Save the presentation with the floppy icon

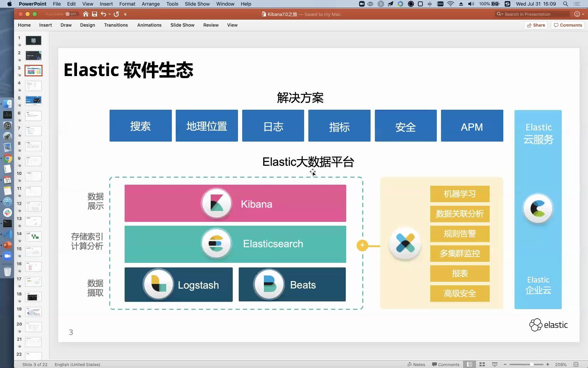pyautogui.click(x=94, y=14)
